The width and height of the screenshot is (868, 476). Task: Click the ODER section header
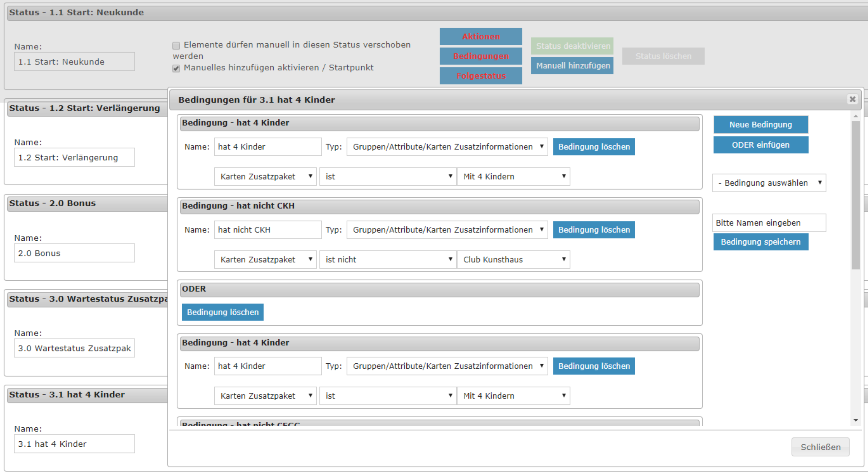point(439,289)
